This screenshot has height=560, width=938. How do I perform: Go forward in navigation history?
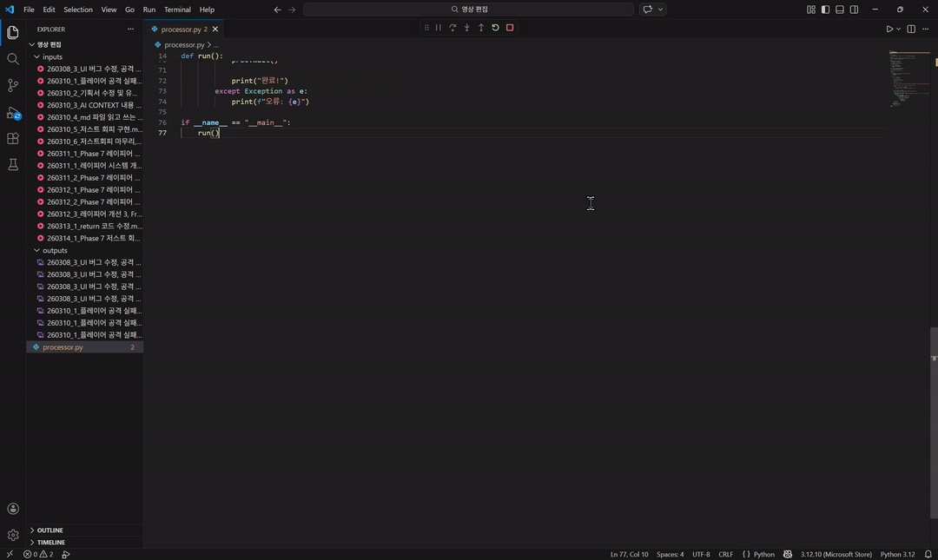point(292,10)
